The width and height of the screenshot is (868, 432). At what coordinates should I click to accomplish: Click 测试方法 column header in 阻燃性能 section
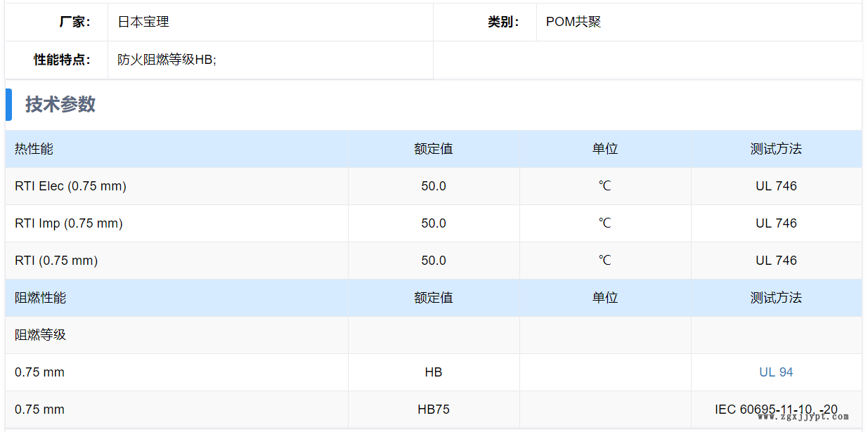click(x=776, y=298)
